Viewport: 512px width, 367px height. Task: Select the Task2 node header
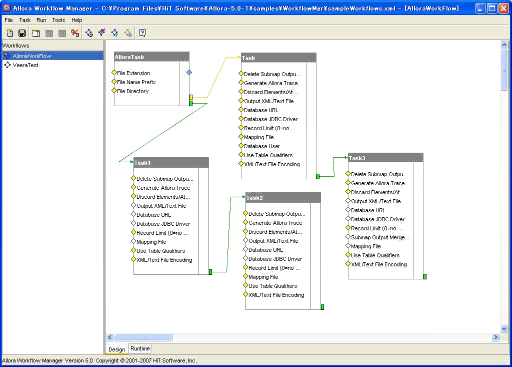(283, 198)
